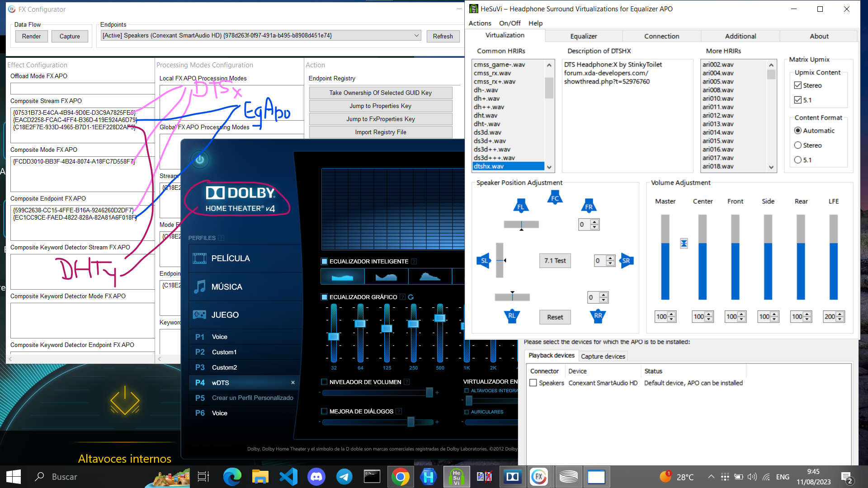This screenshot has height=488, width=868.
Task: Select the JUEGO profile icon in Dolby
Action: 200,314
